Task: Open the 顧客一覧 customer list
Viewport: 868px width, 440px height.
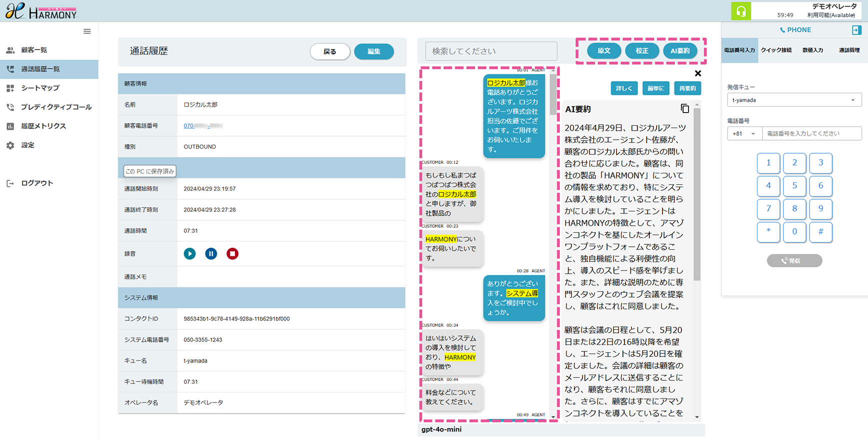Action: tap(34, 50)
